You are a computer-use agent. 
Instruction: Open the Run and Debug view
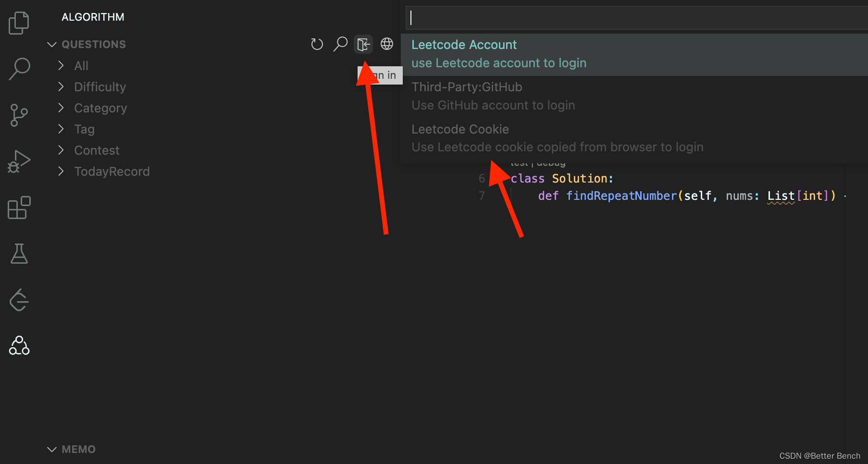[18, 161]
